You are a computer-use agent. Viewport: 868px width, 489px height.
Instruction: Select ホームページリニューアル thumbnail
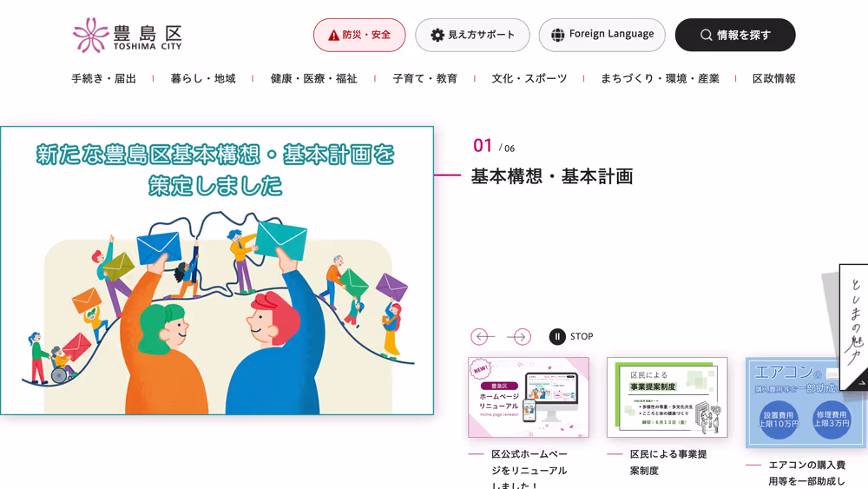pos(529,397)
